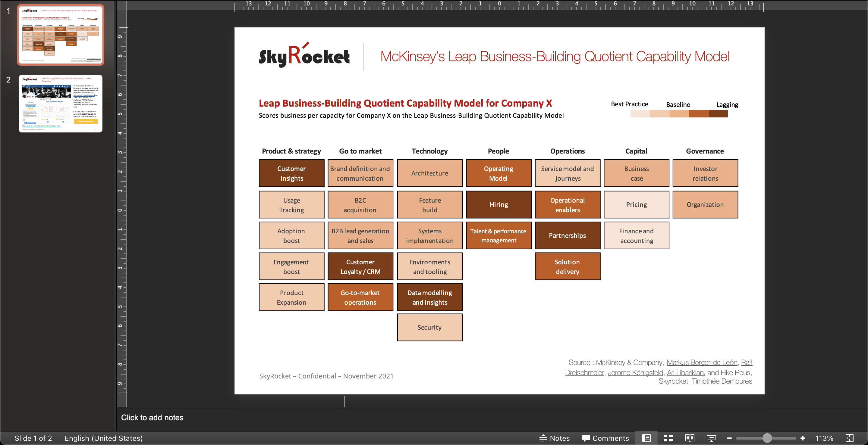The height and width of the screenshot is (445, 868).
Task: Open Markus Berger-de León link
Action: coord(702,362)
